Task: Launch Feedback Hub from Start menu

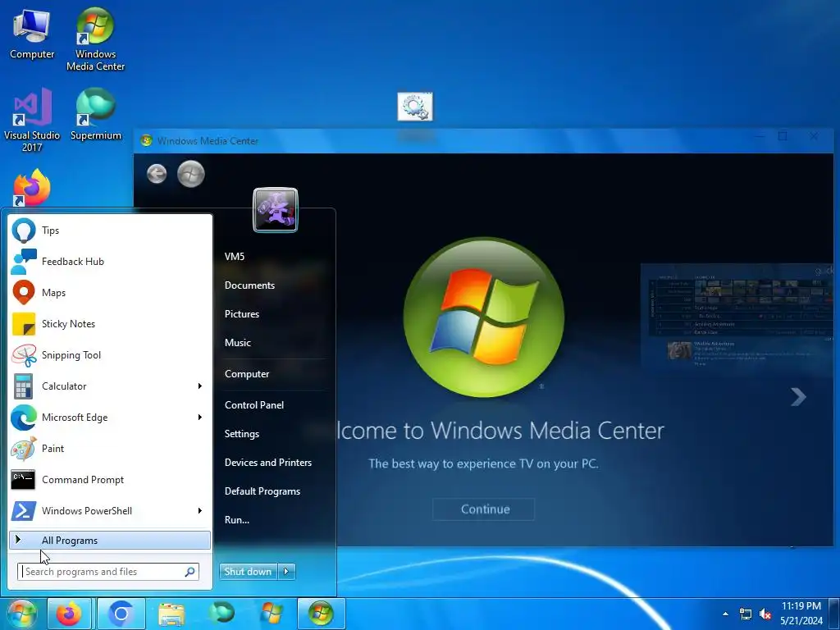Action: tap(24, 262)
